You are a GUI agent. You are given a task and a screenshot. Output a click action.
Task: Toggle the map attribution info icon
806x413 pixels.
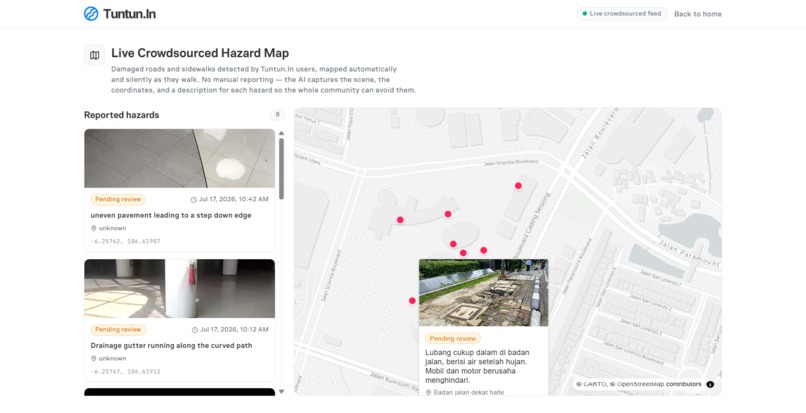click(710, 384)
